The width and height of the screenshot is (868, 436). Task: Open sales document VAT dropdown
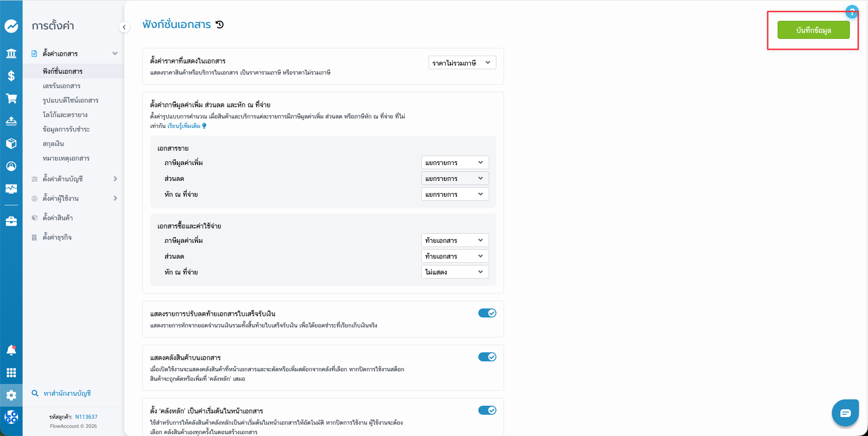click(454, 163)
